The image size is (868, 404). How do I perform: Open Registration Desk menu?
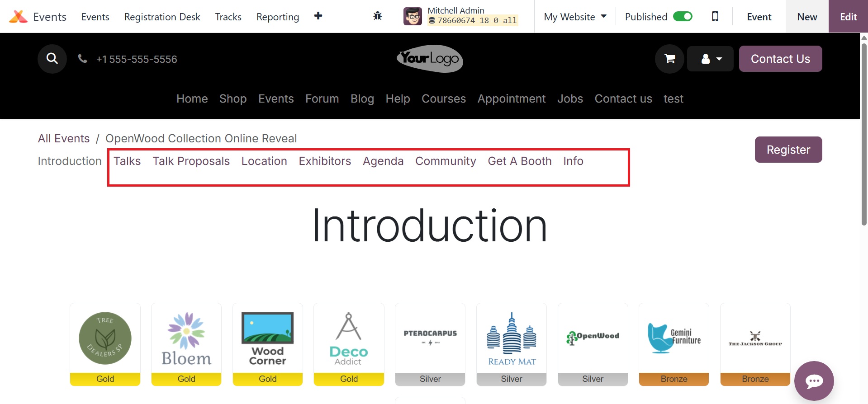(x=162, y=17)
